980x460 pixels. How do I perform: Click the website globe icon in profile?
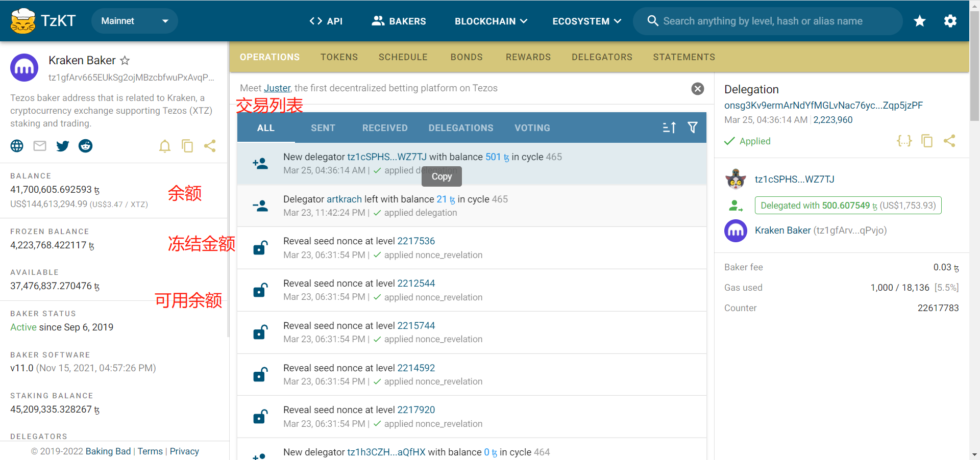click(x=17, y=146)
